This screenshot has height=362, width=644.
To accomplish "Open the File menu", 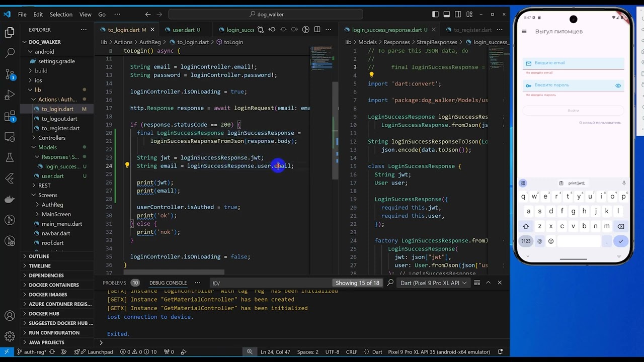I will [x=22, y=15].
